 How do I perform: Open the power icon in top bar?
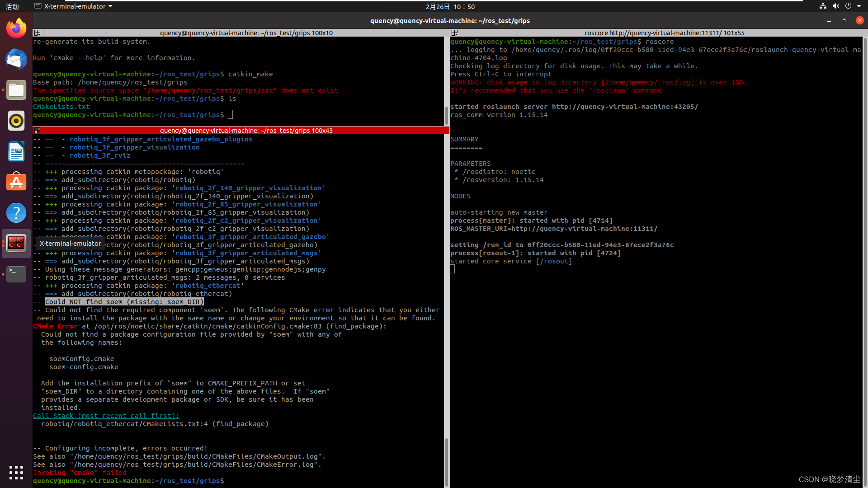click(x=848, y=6)
